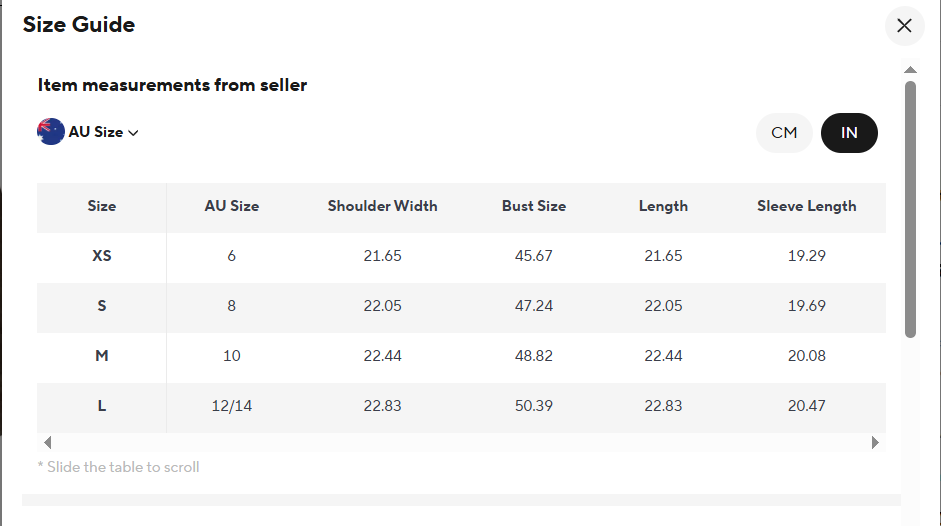This screenshot has height=526, width=941.
Task: Click the L size row label
Action: (x=102, y=406)
